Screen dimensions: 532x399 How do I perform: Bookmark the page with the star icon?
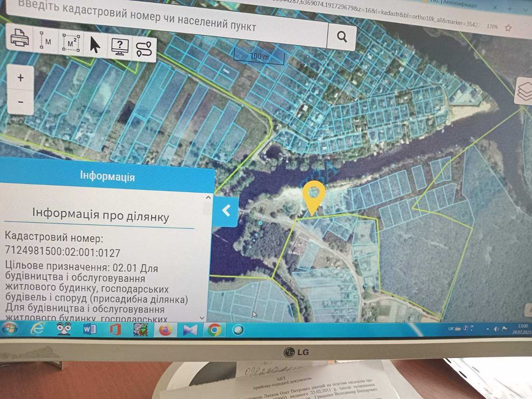coord(508,28)
